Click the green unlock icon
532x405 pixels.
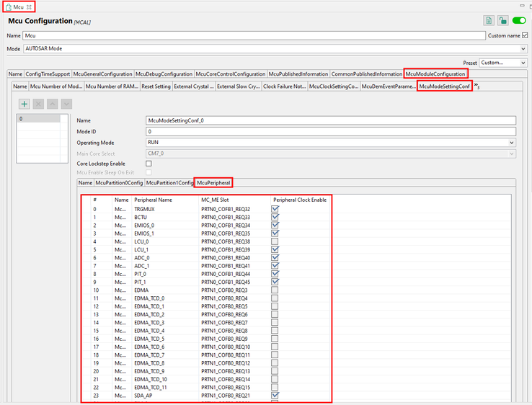pos(503,21)
